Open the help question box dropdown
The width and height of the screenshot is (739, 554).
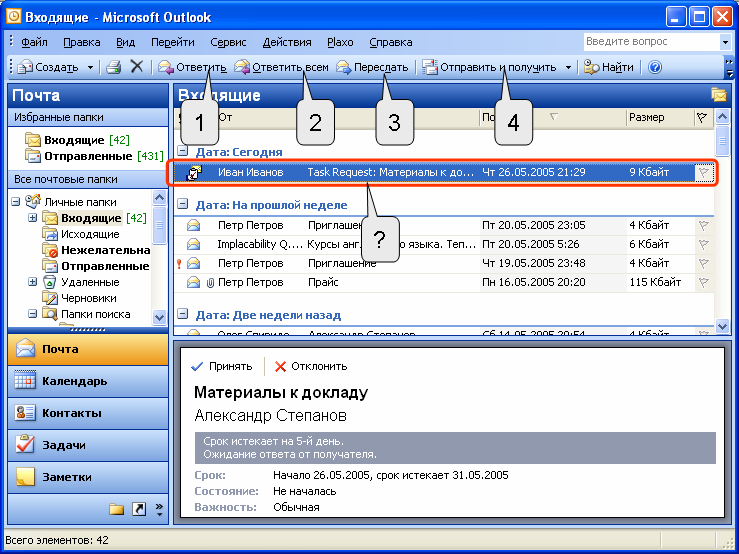[725, 42]
